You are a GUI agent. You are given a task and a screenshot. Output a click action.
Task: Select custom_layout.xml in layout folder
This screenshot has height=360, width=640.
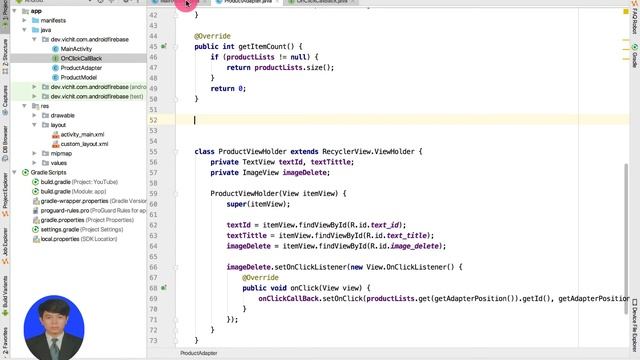84,144
